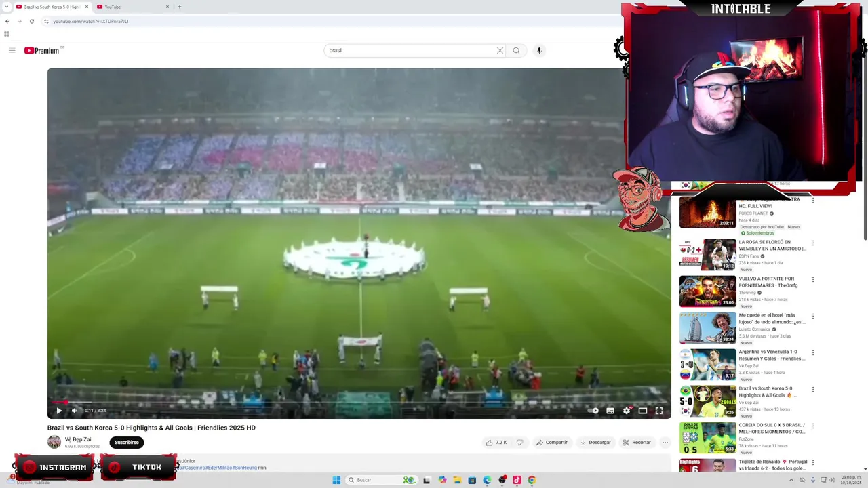Click the taskbar Buscar search box
The image size is (868, 488).
(380, 480)
